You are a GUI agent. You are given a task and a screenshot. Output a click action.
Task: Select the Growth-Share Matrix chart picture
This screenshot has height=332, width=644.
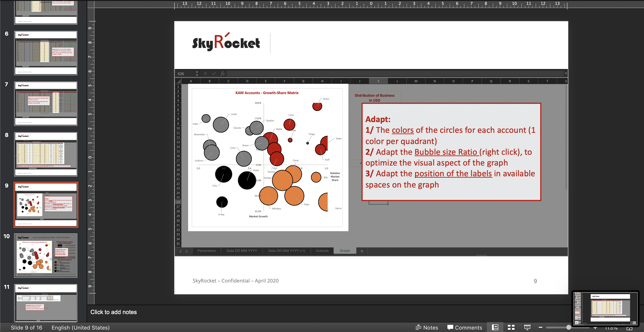(x=268, y=157)
